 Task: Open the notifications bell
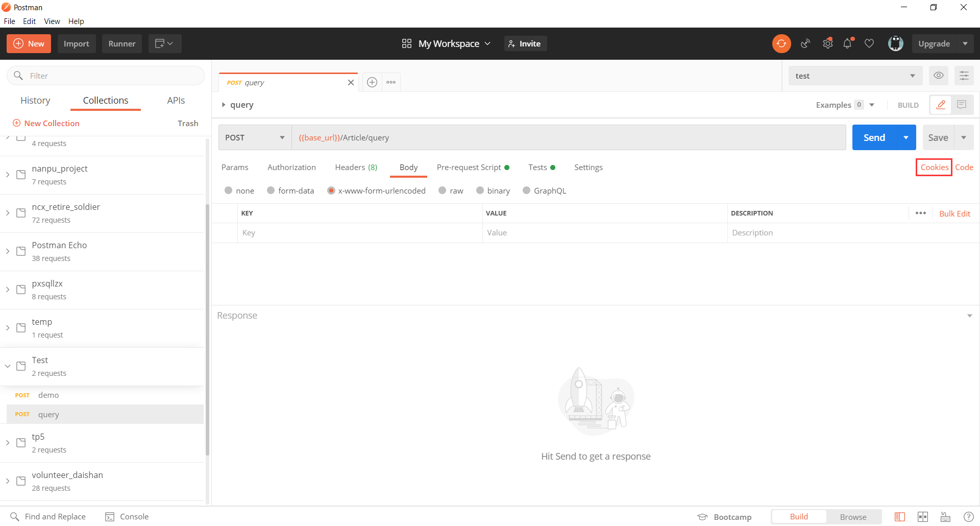point(848,44)
